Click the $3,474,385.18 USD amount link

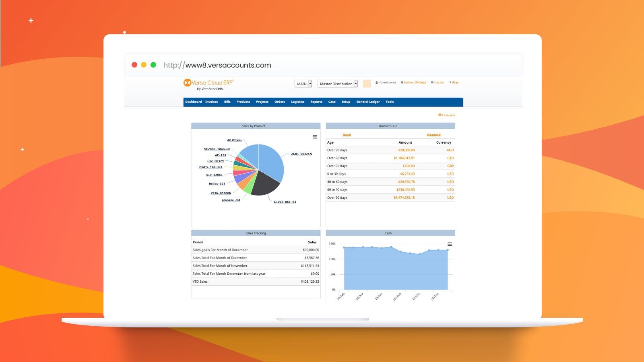[x=405, y=197]
